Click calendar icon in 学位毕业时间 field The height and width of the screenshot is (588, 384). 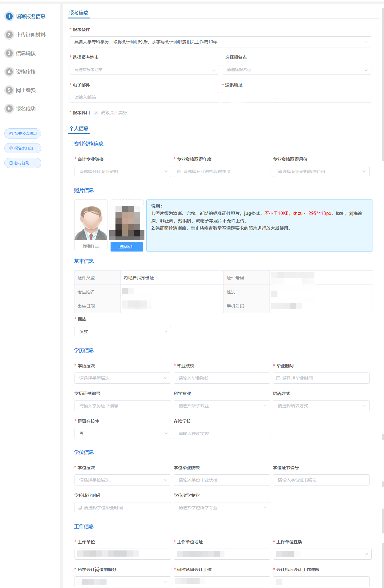coord(80,508)
